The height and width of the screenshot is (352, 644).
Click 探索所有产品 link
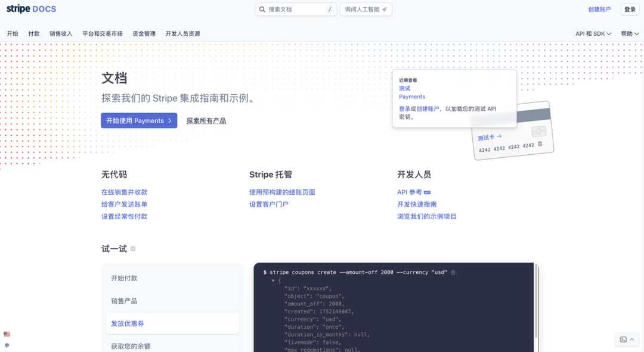coord(206,121)
